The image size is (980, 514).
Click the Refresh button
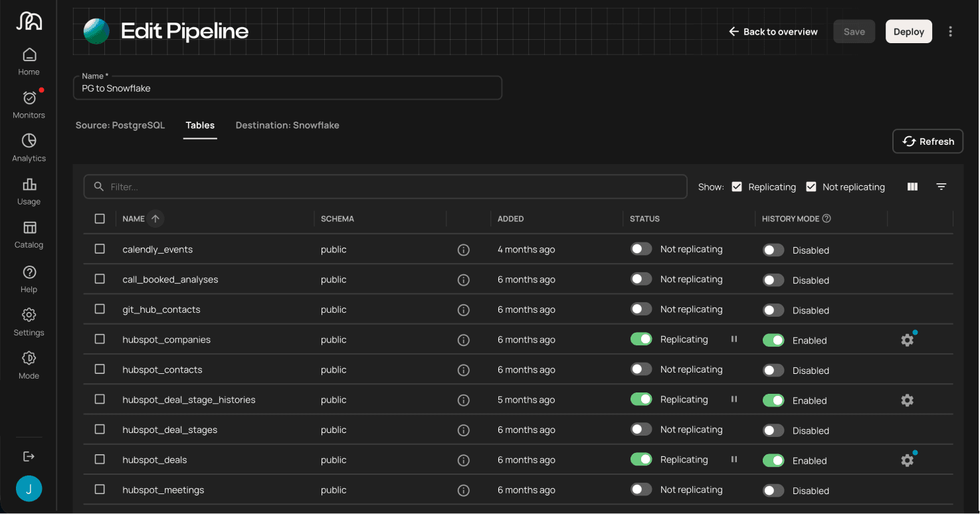(x=928, y=141)
